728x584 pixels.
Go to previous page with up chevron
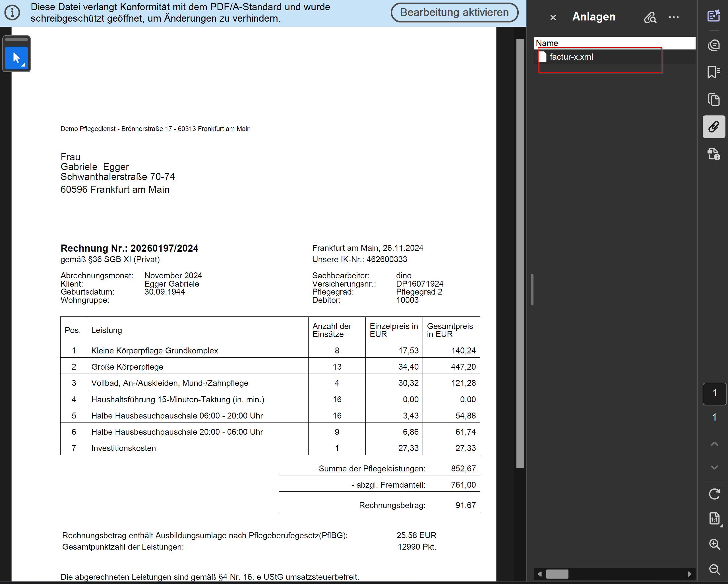(x=714, y=444)
